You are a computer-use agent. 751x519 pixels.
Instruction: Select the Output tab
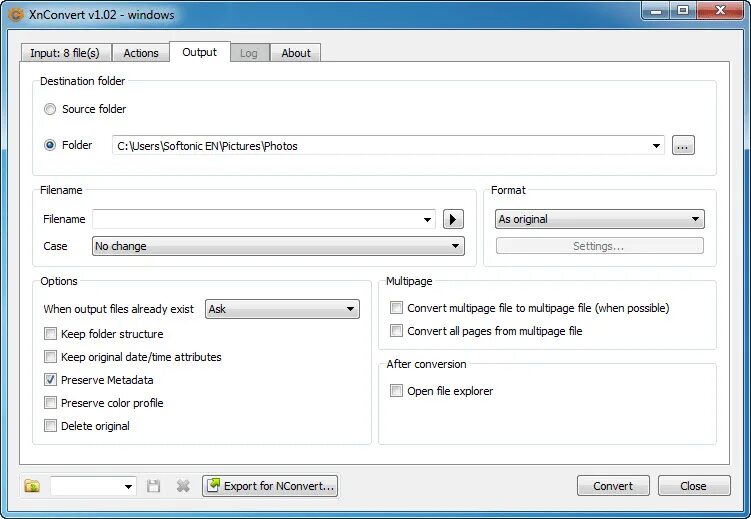click(x=200, y=52)
